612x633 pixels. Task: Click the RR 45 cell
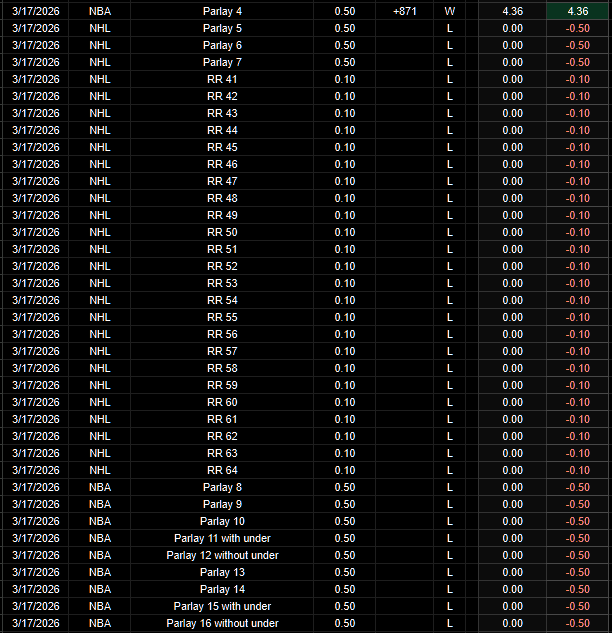coord(222,147)
